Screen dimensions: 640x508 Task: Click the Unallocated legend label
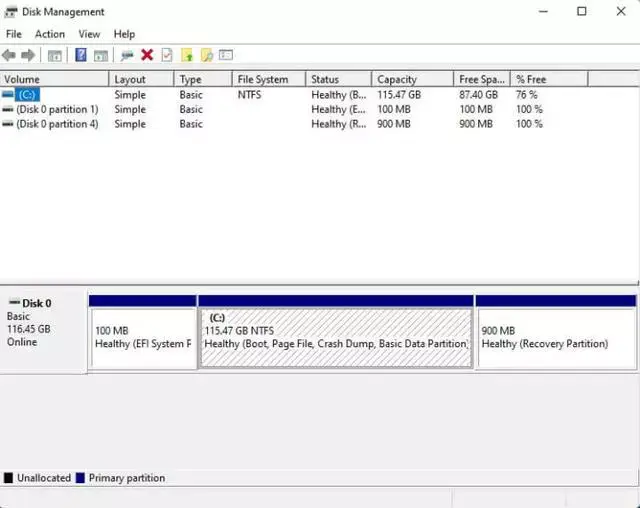point(44,478)
